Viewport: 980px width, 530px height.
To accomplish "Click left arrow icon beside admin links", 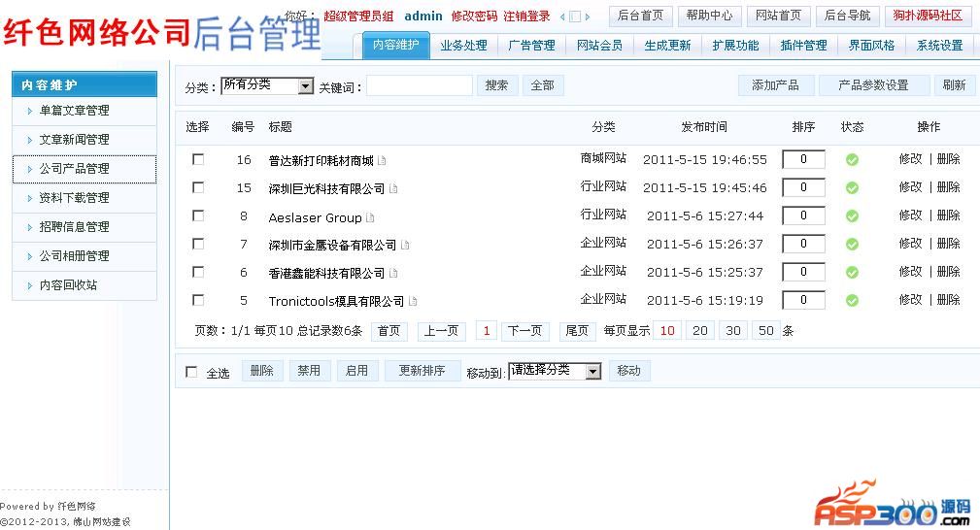I will click(x=562, y=17).
